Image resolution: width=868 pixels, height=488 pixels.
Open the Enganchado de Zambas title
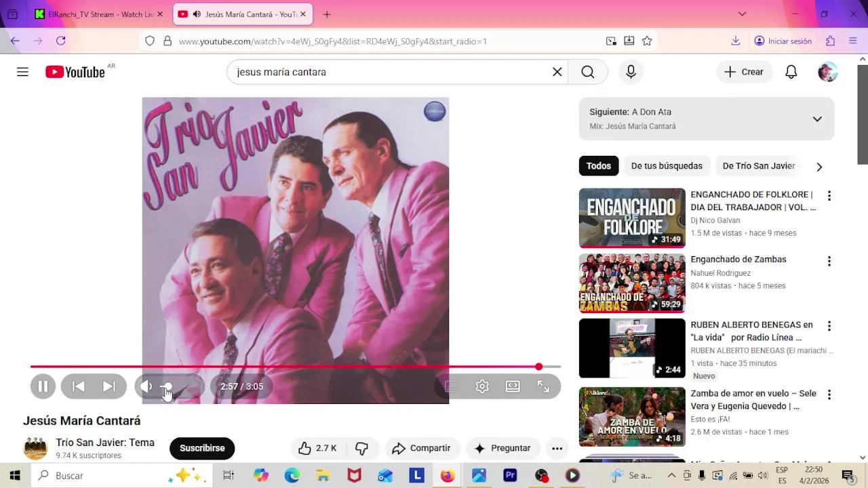tap(738, 260)
